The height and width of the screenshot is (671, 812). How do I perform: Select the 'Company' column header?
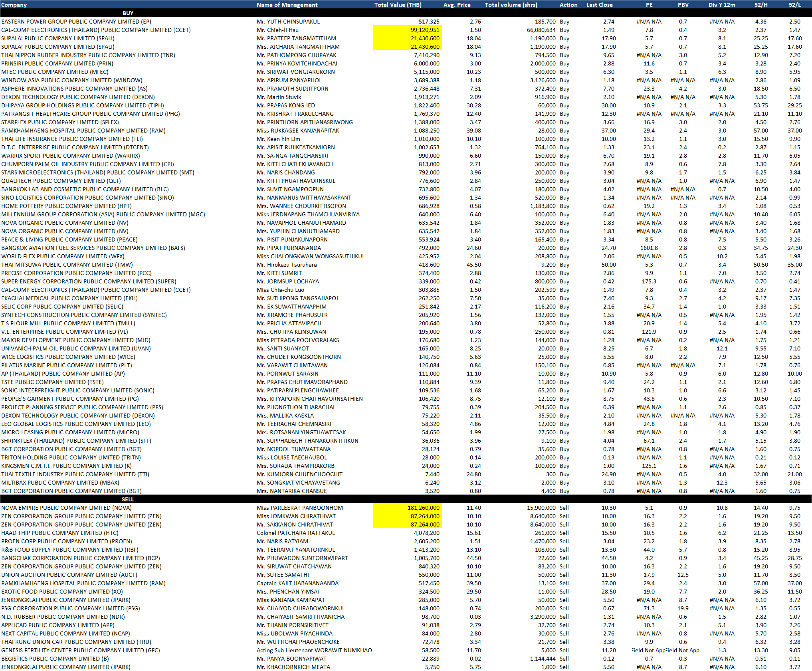14,5
